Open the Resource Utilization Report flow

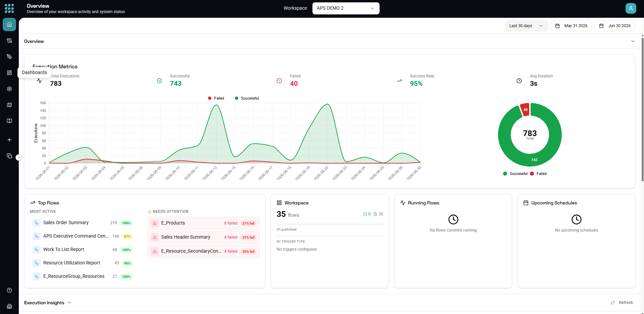(x=83, y=263)
